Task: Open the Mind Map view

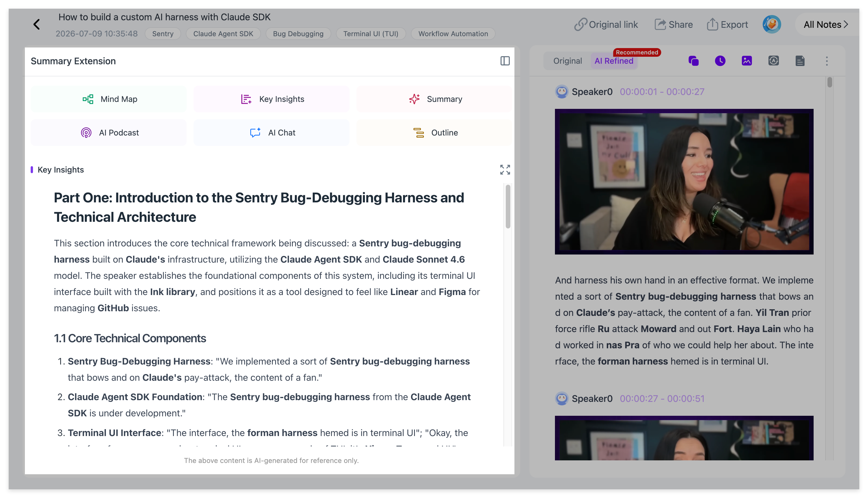Action: (109, 99)
